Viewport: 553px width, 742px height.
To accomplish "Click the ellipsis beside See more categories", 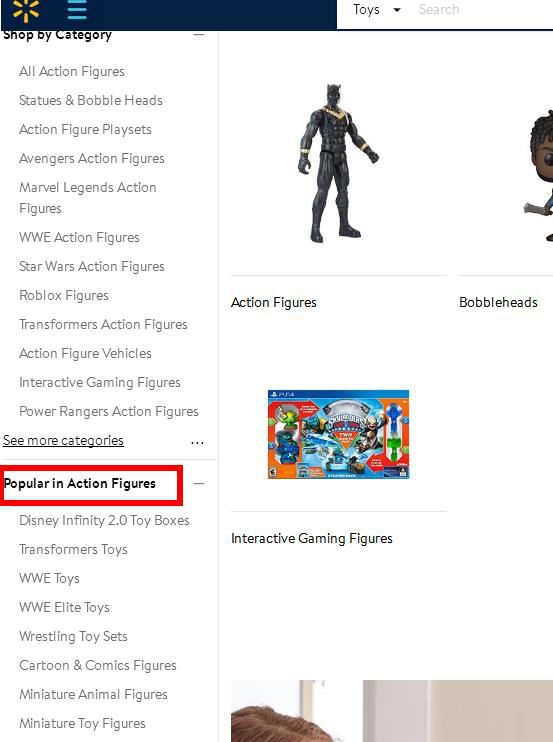I will pyautogui.click(x=197, y=443).
